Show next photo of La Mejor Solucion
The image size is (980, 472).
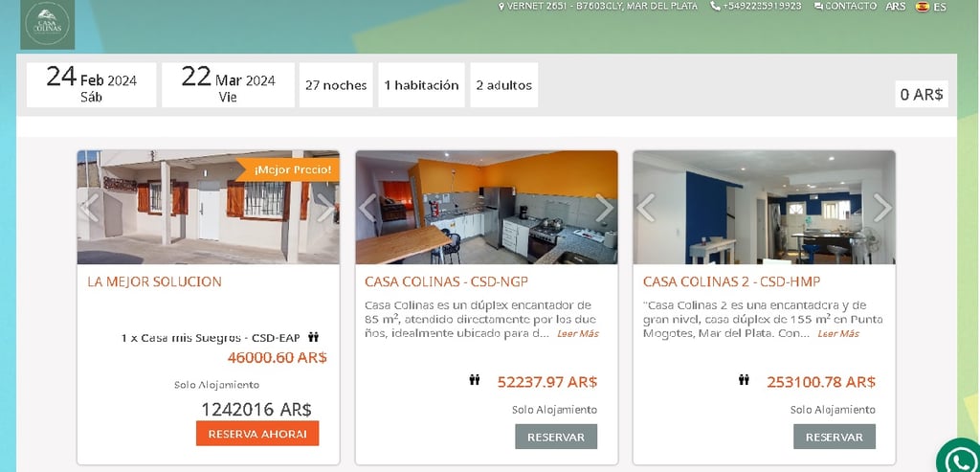point(325,208)
